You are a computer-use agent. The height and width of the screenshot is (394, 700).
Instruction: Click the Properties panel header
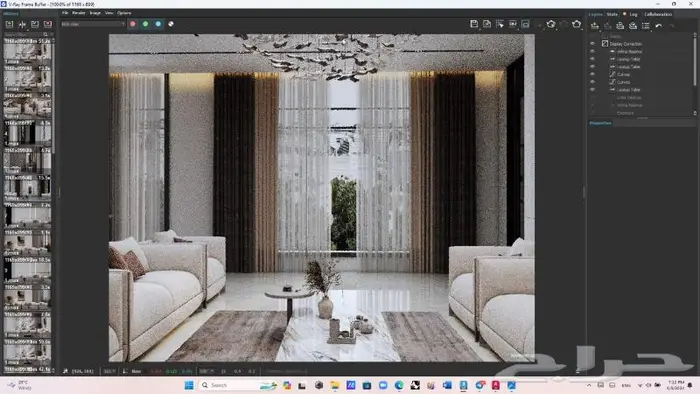click(x=600, y=123)
